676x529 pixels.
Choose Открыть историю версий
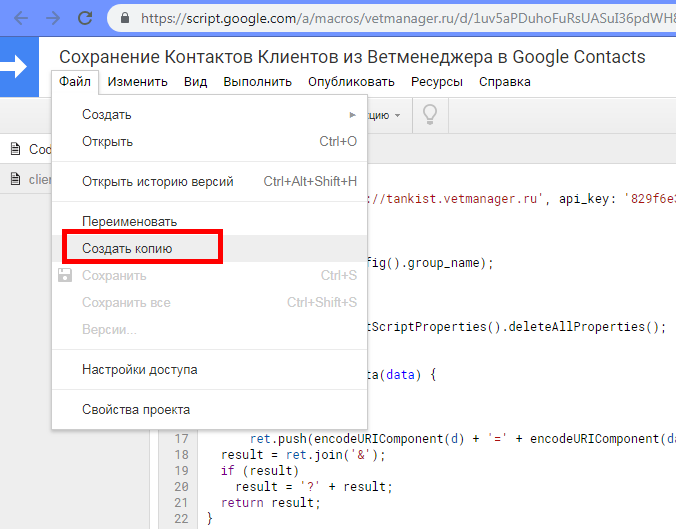[x=210, y=182]
